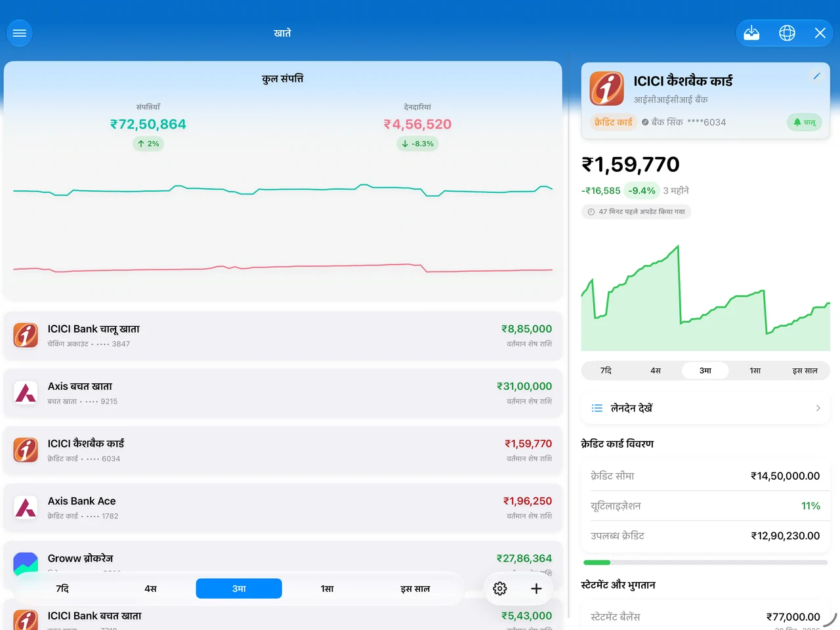The height and width of the screenshot is (630, 840).
Task: Click the clock icon in update chip
Action: [591, 212]
